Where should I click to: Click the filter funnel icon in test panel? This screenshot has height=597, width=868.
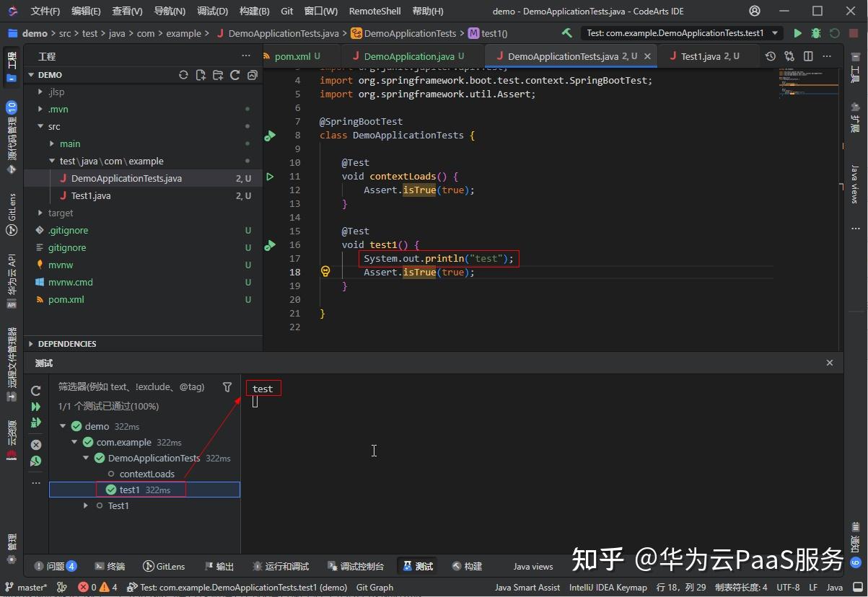pyautogui.click(x=227, y=387)
